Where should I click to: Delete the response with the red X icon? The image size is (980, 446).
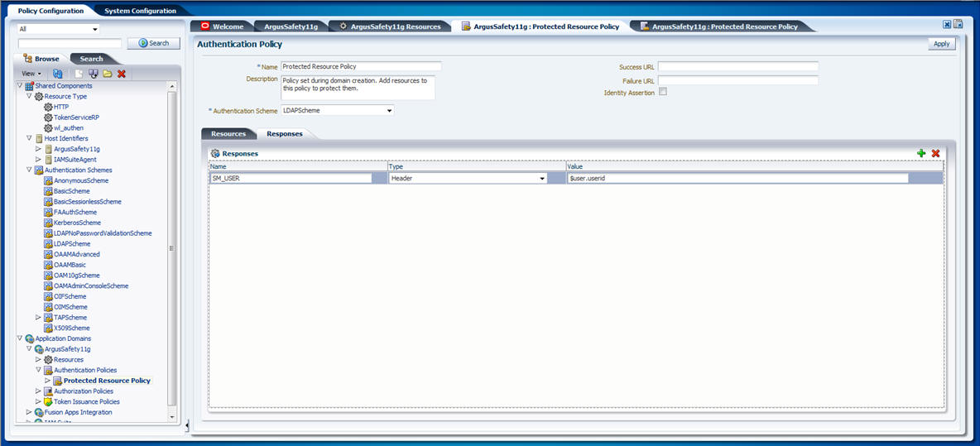coord(935,153)
